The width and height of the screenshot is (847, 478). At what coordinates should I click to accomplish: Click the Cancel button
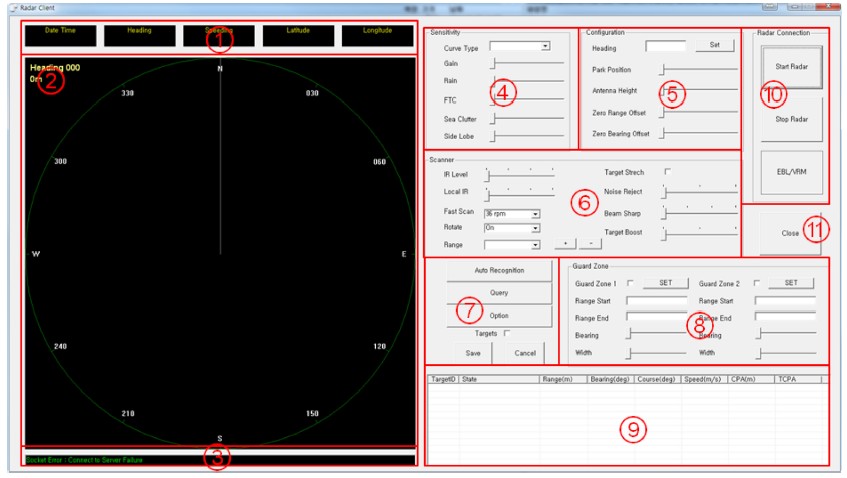(525, 353)
